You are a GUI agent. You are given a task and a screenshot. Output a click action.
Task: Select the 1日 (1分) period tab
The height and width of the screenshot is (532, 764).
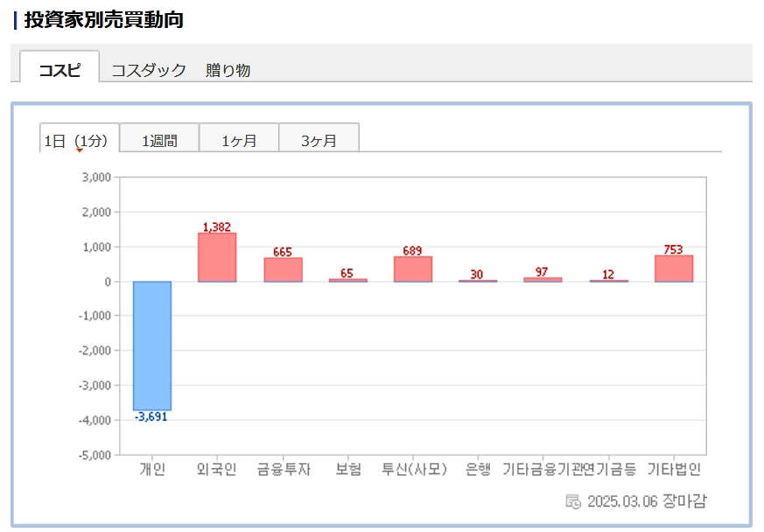click(79, 139)
